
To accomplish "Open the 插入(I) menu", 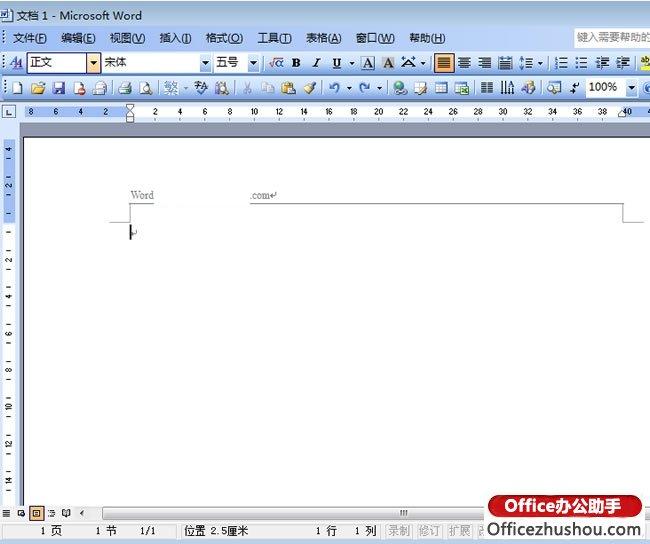I will pos(176,38).
